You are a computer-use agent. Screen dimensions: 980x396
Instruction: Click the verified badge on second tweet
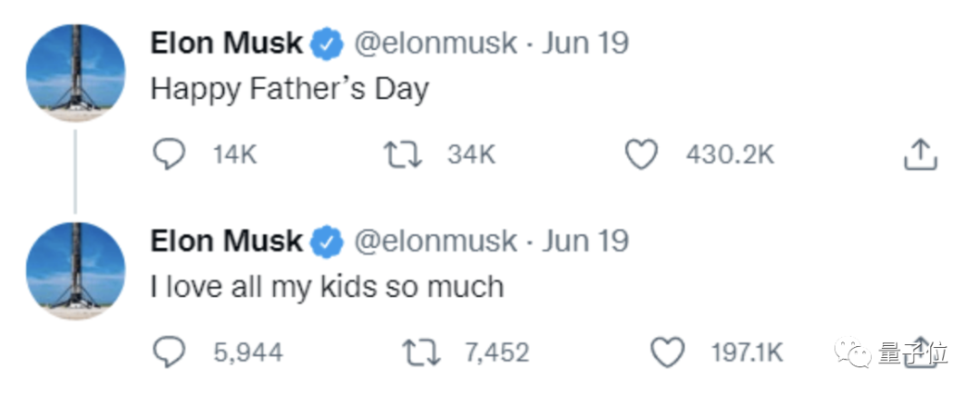[x=327, y=242]
